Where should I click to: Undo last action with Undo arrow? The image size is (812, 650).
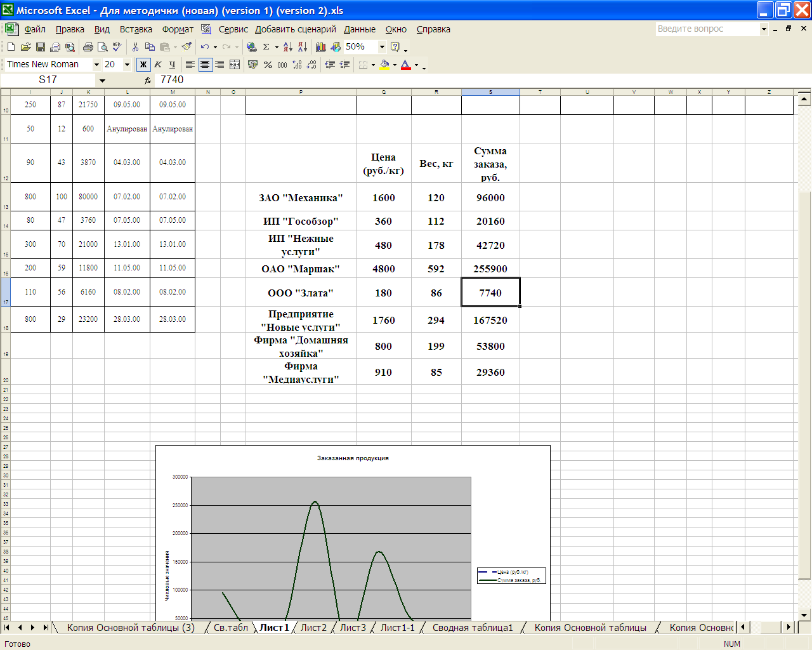[204, 47]
